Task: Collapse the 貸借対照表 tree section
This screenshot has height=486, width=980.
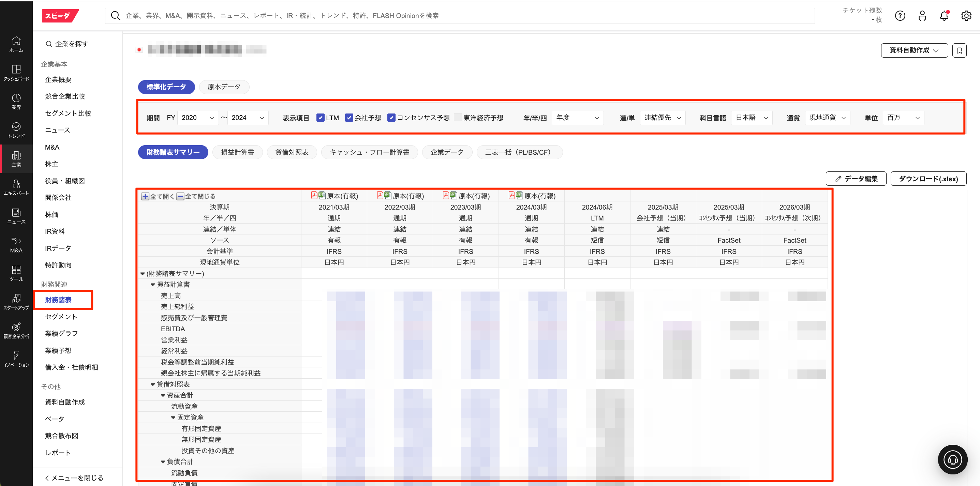Action: click(152, 384)
